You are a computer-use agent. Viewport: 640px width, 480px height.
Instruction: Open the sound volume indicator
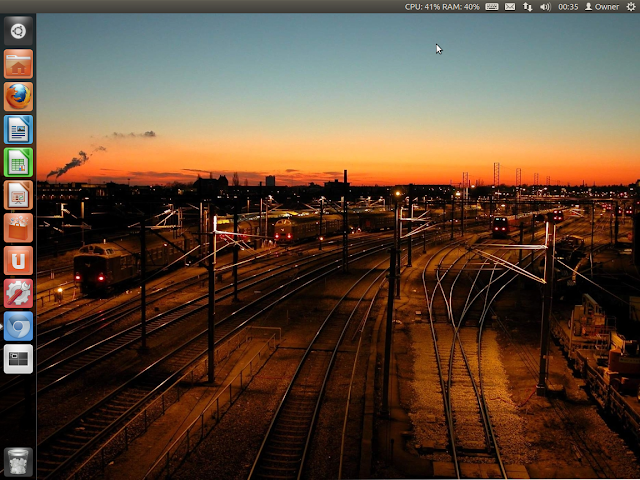point(545,7)
